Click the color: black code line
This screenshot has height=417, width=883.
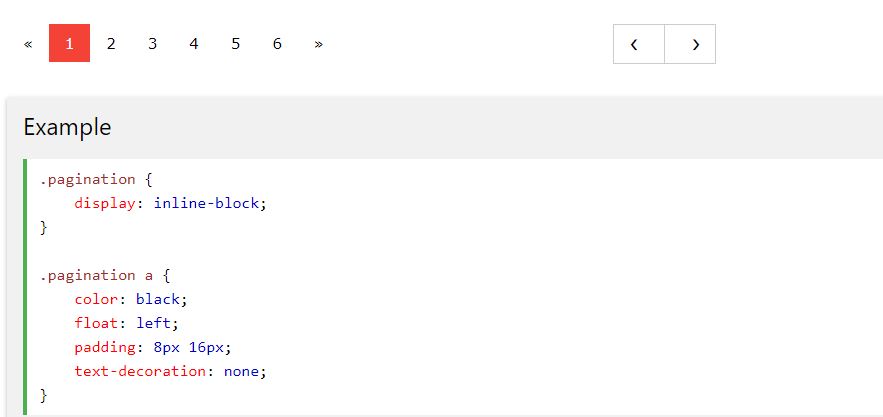[x=131, y=299]
